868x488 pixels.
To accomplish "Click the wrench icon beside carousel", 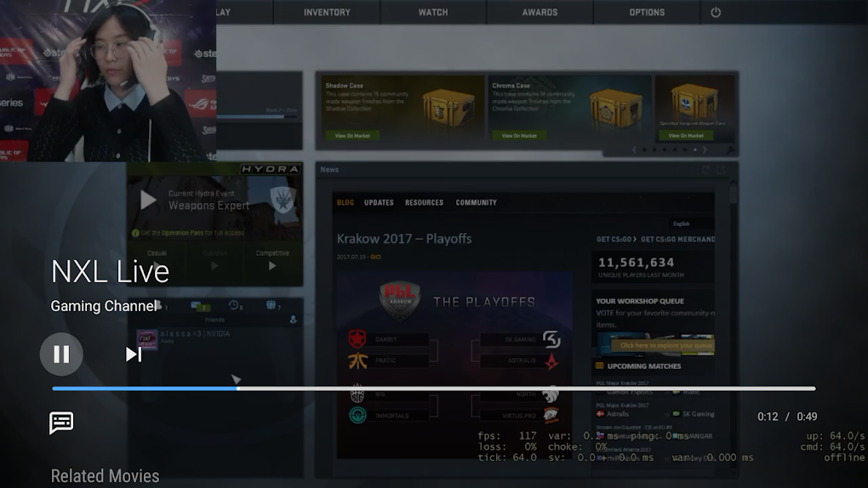I will pos(730,150).
